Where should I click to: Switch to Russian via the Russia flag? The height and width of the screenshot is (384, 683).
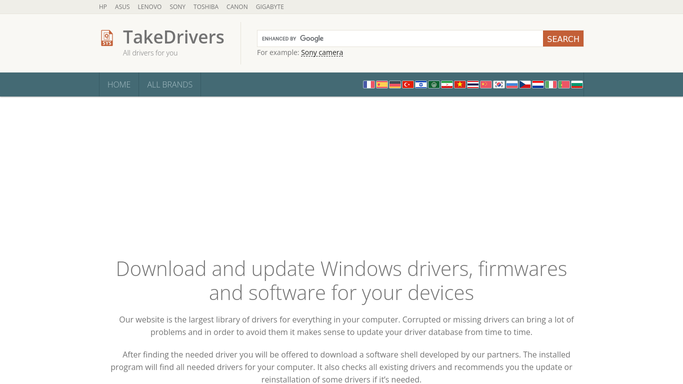tap(512, 84)
